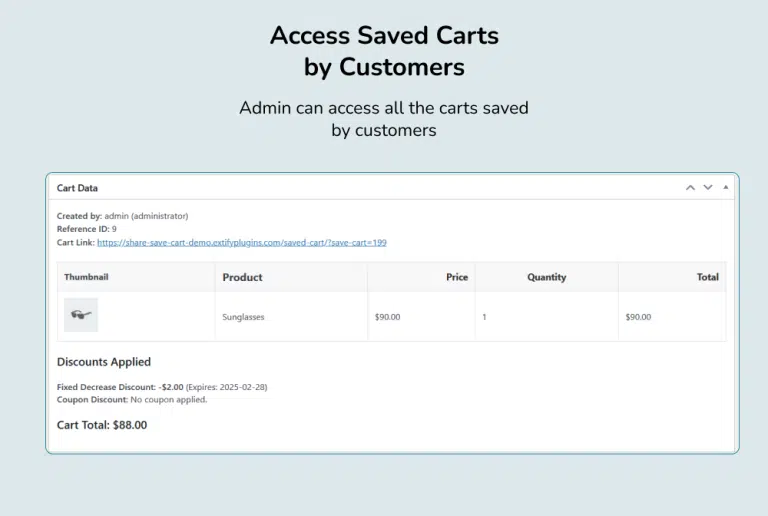Click the Cart Total $88.00 text
This screenshot has height=516, width=768.
coord(102,425)
